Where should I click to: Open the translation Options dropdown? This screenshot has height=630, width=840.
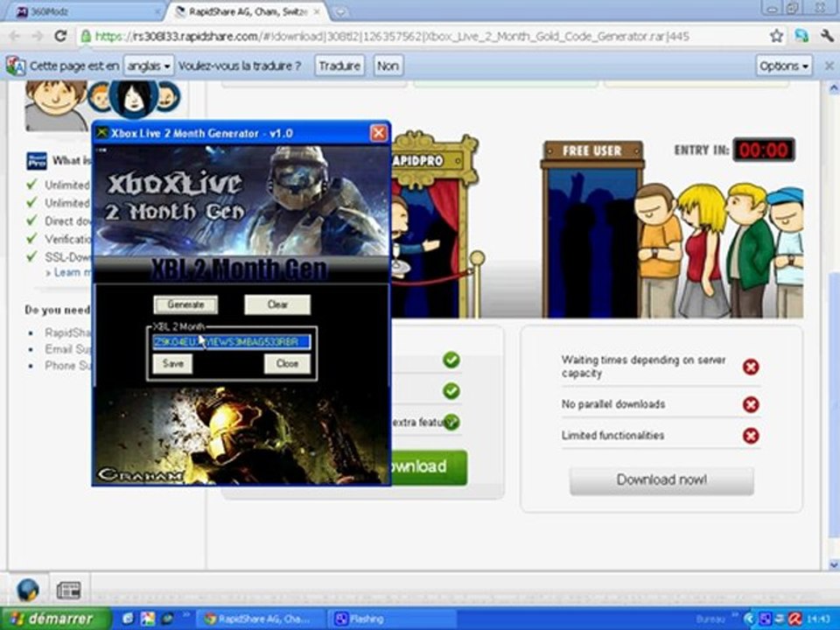pyautogui.click(x=784, y=66)
